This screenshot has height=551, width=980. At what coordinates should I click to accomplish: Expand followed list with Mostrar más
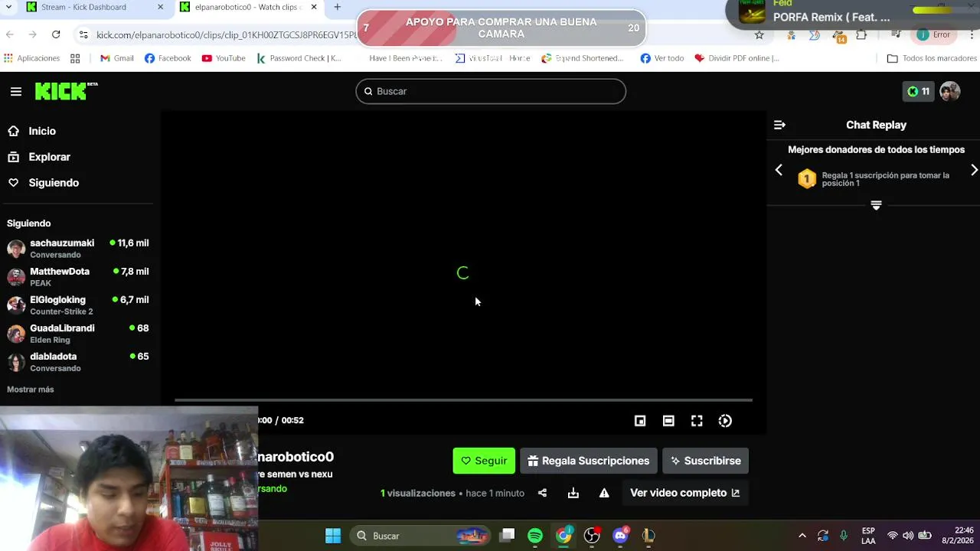point(31,390)
